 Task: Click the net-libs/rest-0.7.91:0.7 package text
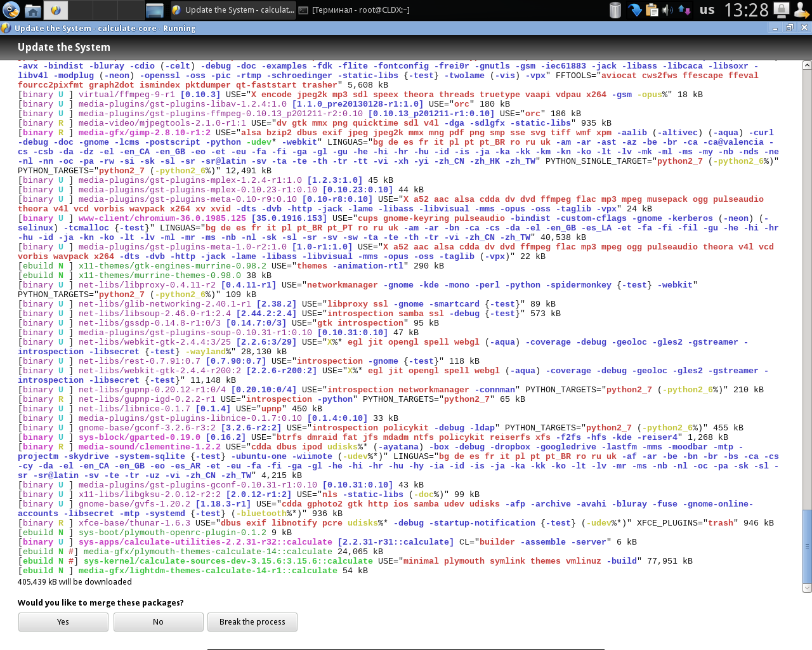pos(140,361)
